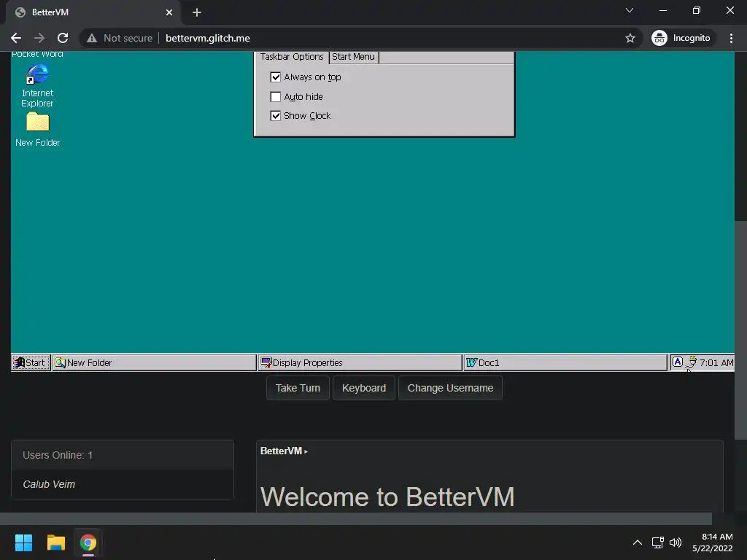Click the Chrome taskbar icon
Screen dimensions: 747x560
[88, 542]
